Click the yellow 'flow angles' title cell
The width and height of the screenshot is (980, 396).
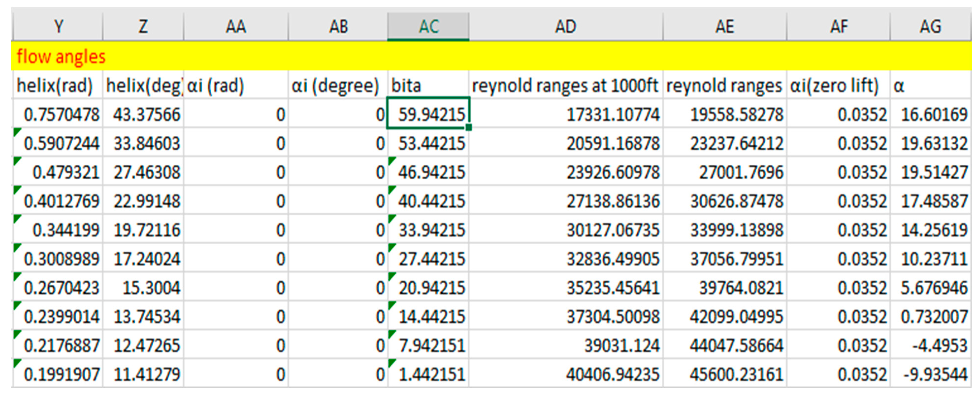(61, 57)
